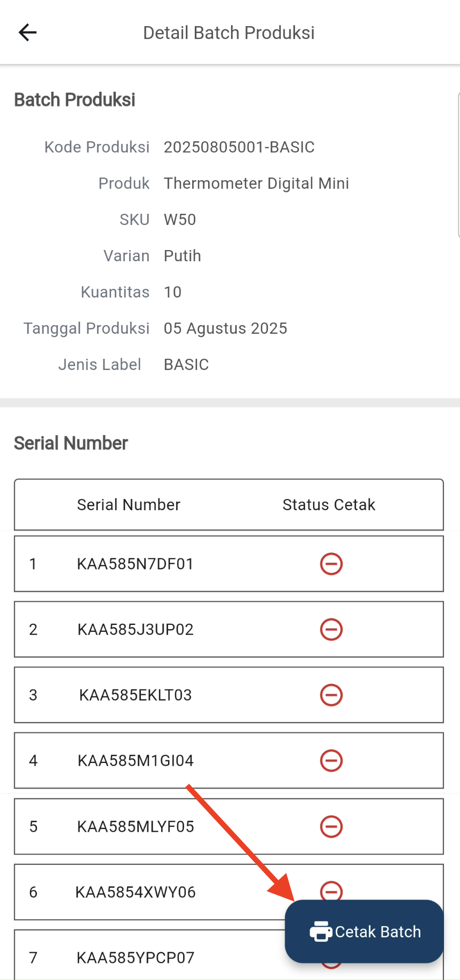Image resolution: width=460 pixels, height=980 pixels.
Task: Go back using the arrow icon
Action: [28, 33]
